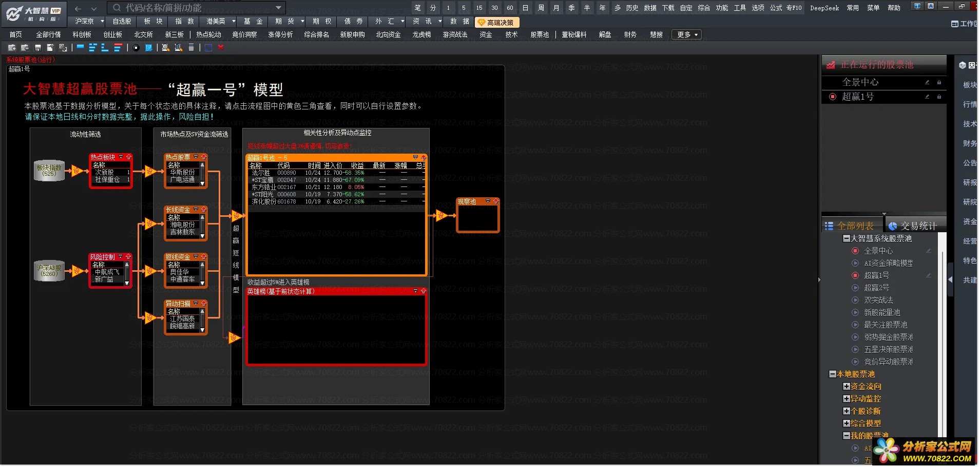
Task: Click the black record-circle toolbar icon
Action: point(136,48)
